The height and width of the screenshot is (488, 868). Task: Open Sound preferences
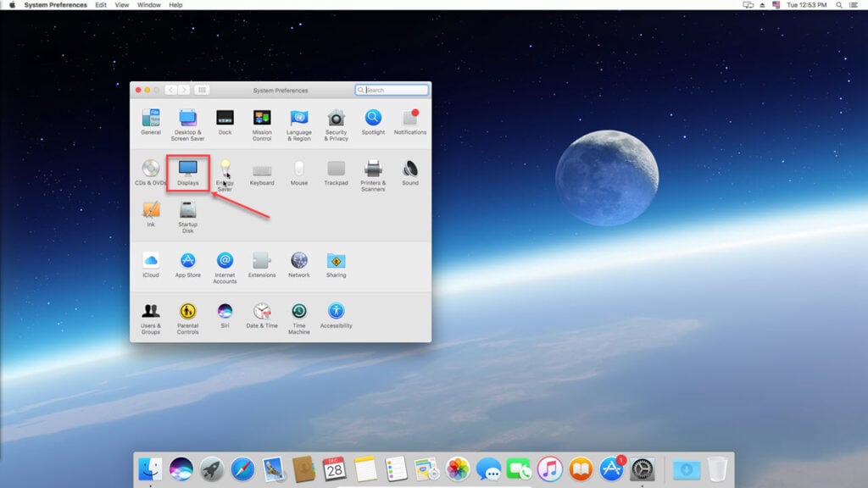point(410,172)
